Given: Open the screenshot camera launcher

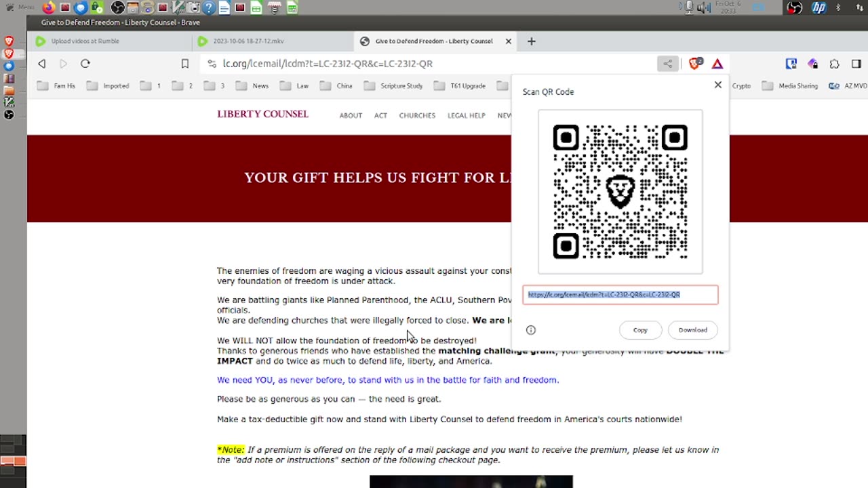Looking at the screenshot, I should 194,7.
